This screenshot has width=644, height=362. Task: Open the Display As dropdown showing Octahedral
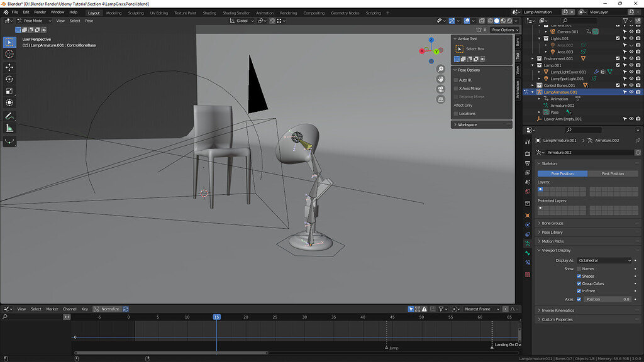point(605,260)
